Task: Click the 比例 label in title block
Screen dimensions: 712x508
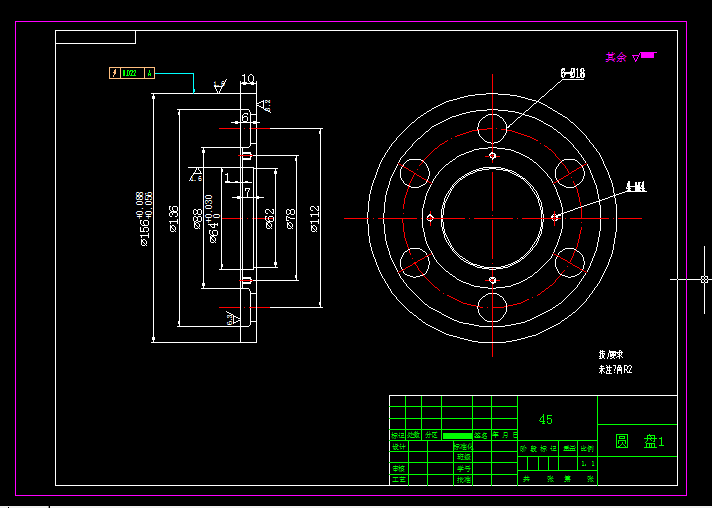Action: 587,449
